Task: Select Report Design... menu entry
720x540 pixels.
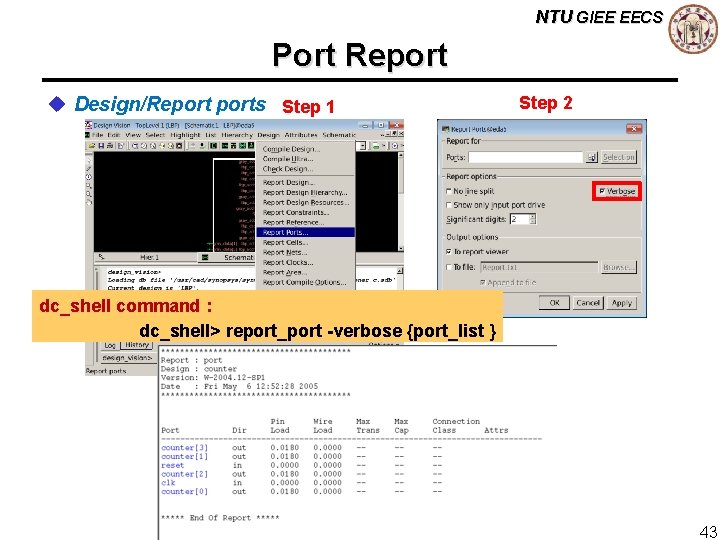Action: click(x=305, y=182)
